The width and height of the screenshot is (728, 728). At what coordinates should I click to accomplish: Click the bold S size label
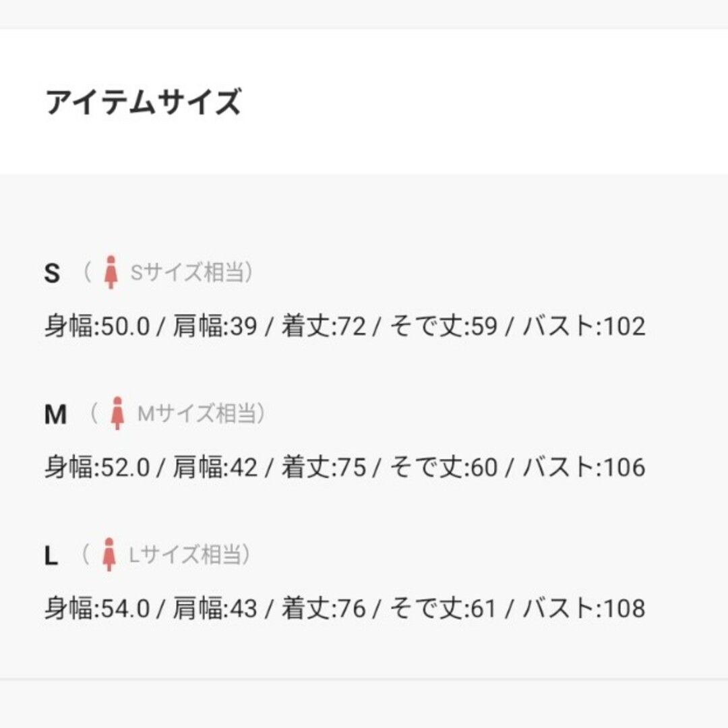click(52, 273)
